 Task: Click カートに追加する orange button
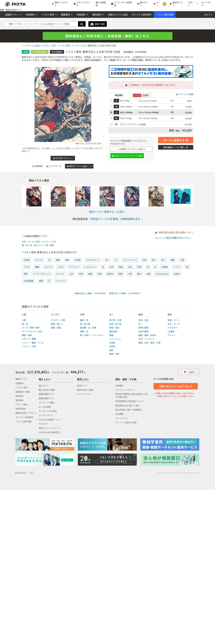coord(175,140)
